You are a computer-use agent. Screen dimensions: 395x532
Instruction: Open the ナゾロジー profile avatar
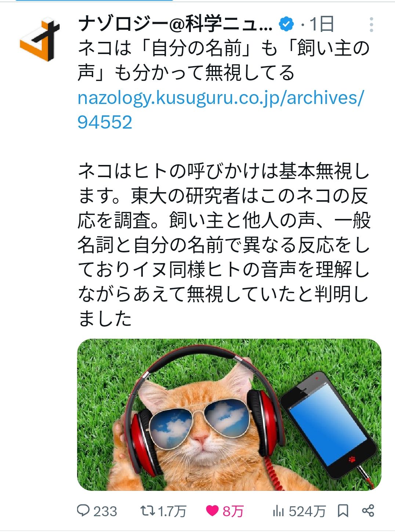(40, 39)
